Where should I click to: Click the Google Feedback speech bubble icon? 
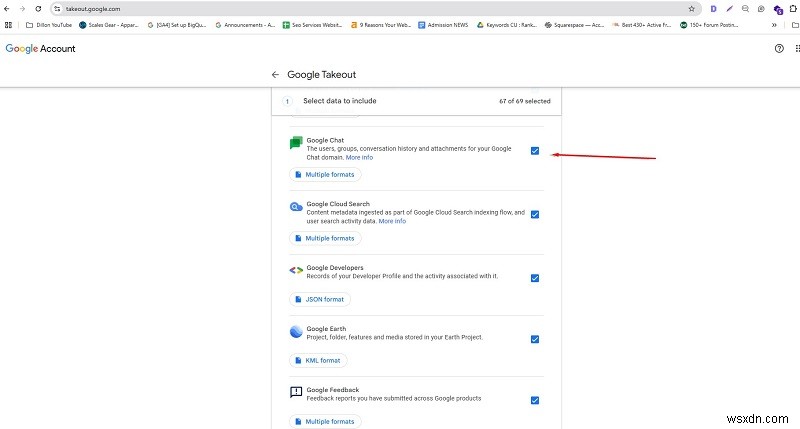pos(296,392)
